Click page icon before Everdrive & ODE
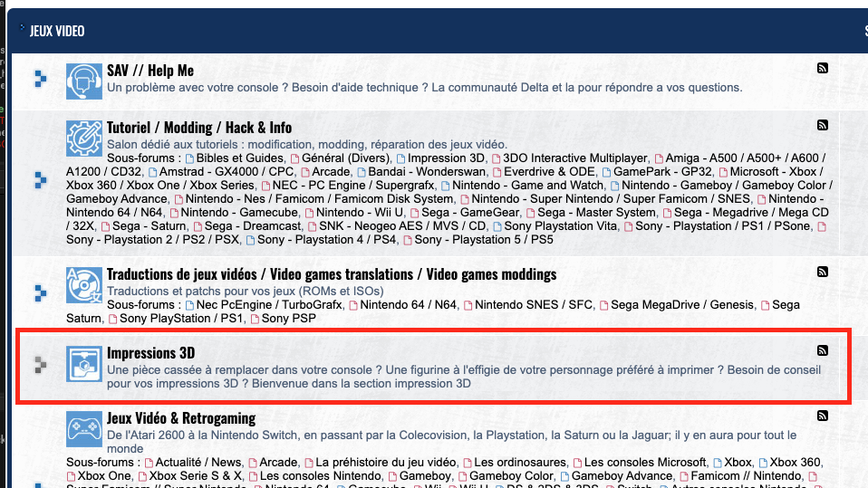This screenshot has height=488, width=868. [497, 173]
